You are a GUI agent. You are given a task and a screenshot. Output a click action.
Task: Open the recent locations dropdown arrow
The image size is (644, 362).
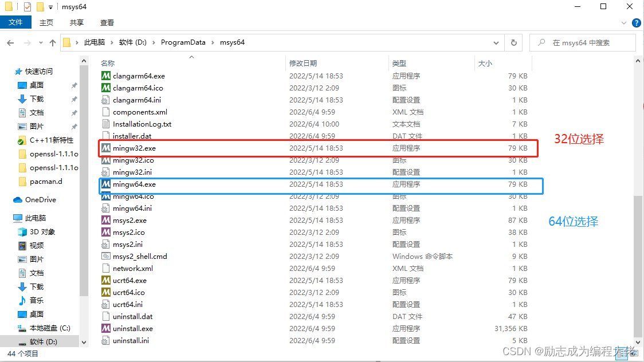point(41,43)
